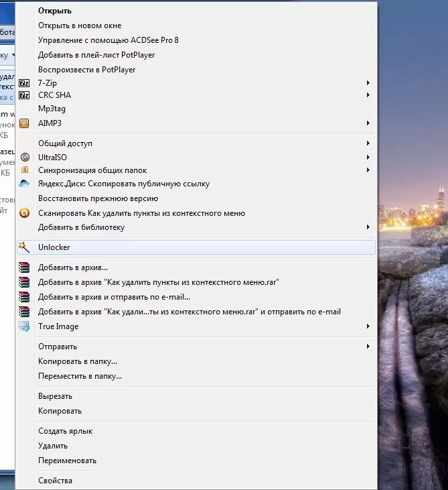Select add to "Как удалить пункты из контекстного меню.rar"
The height and width of the screenshot is (490, 448).
tap(196, 282)
